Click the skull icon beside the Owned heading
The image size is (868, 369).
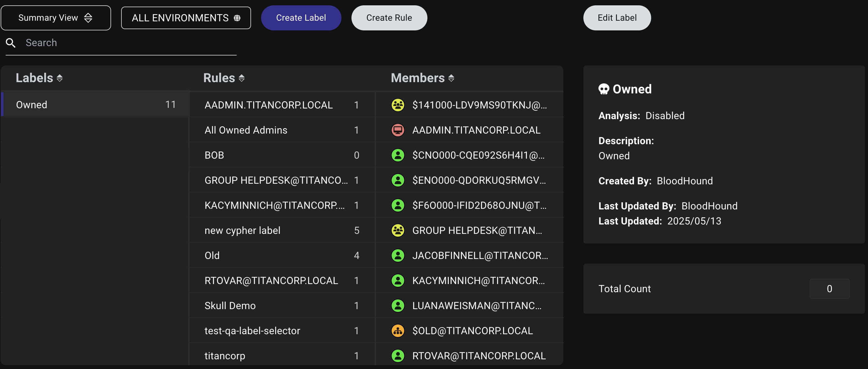[x=603, y=89]
